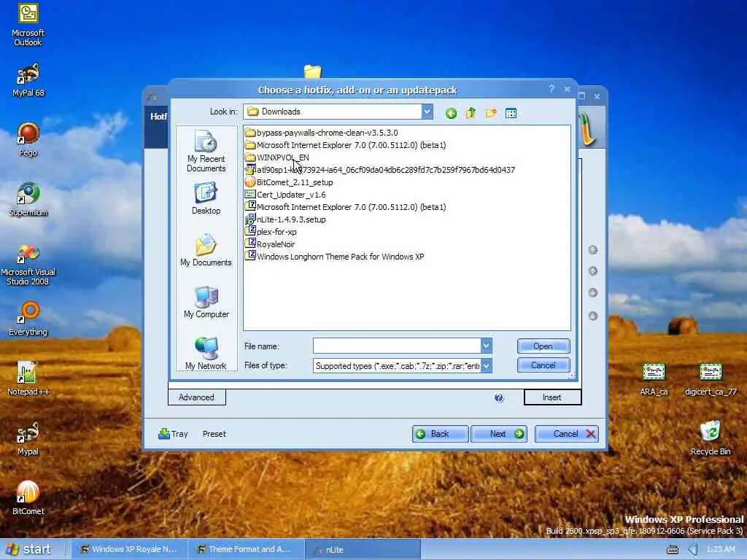Click the File name input field
Image resolution: width=747 pixels, height=560 pixels.
[x=397, y=346]
